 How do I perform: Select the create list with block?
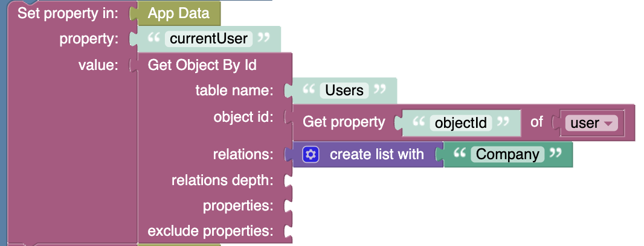point(376,154)
